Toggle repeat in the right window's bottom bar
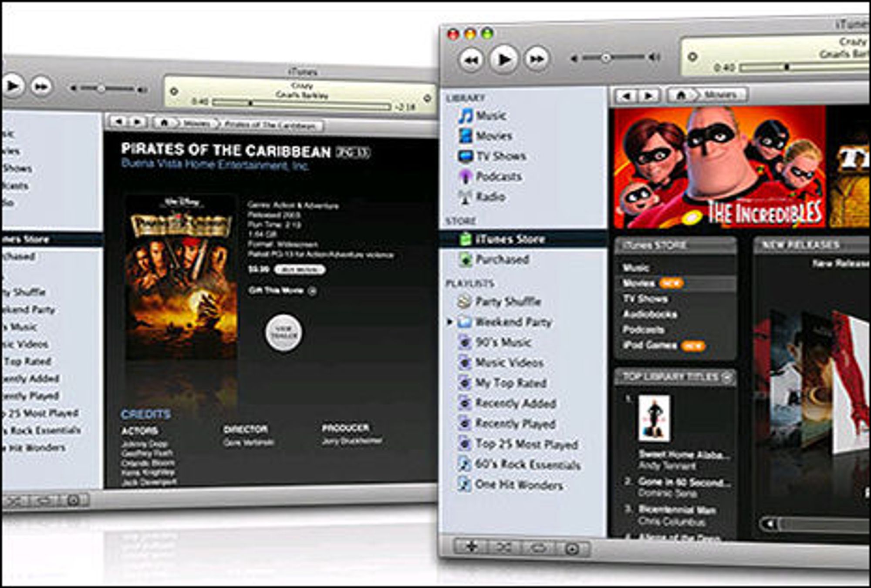This screenshot has height=588, width=871. point(538,548)
